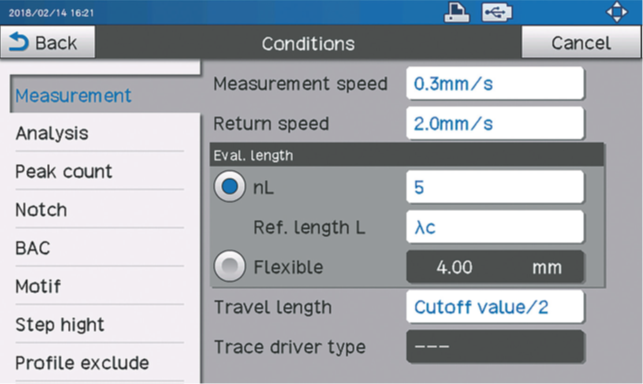Open the Ref. length L λc selector
The width and height of the screenshot is (643, 384).
pyautogui.click(x=495, y=227)
